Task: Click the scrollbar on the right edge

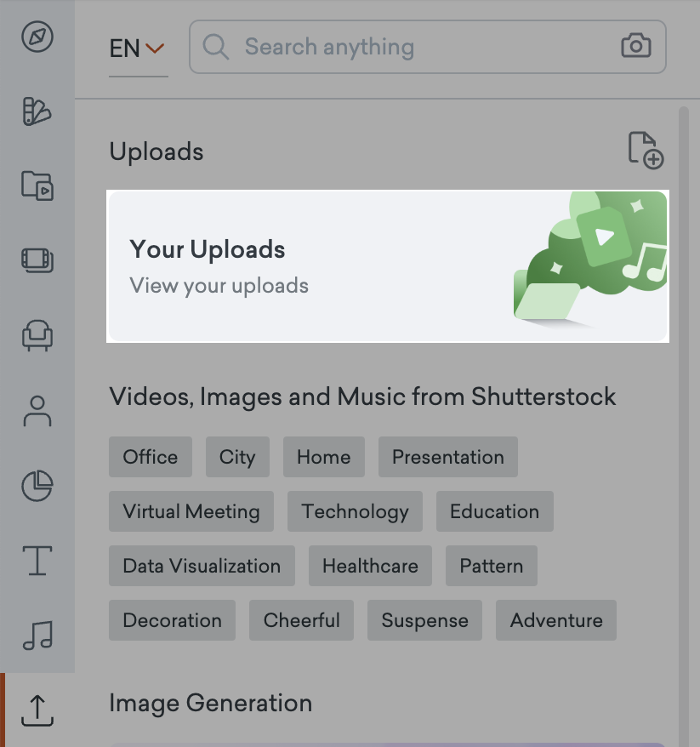Action: tap(686, 340)
